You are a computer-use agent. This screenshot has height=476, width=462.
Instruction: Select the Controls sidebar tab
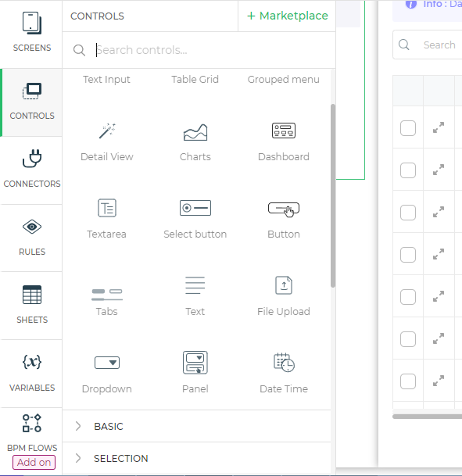pos(32,102)
